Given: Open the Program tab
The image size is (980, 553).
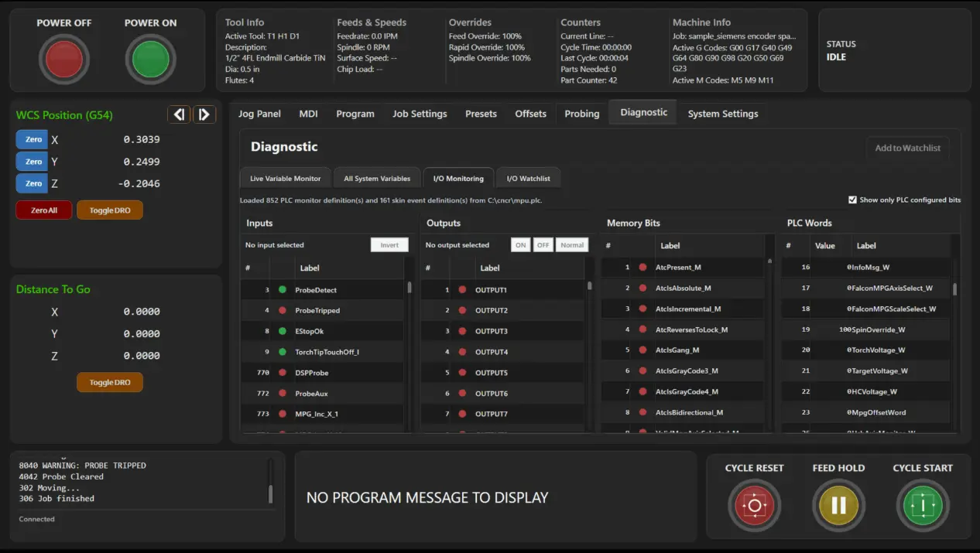Looking at the screenshot, I should (355, 114).
